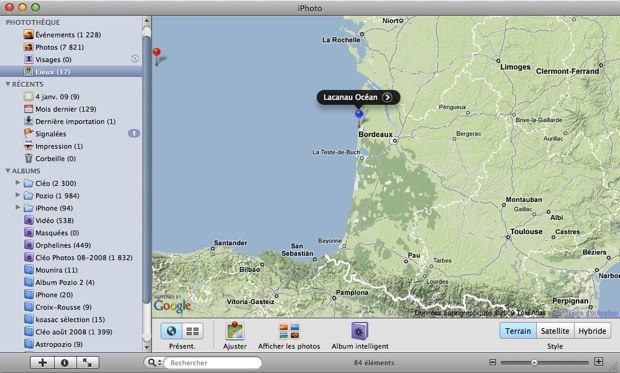Viewport: 620px width, 373px height.
Task: Select the Satellite map style
Action: click(x=555, y=331)
